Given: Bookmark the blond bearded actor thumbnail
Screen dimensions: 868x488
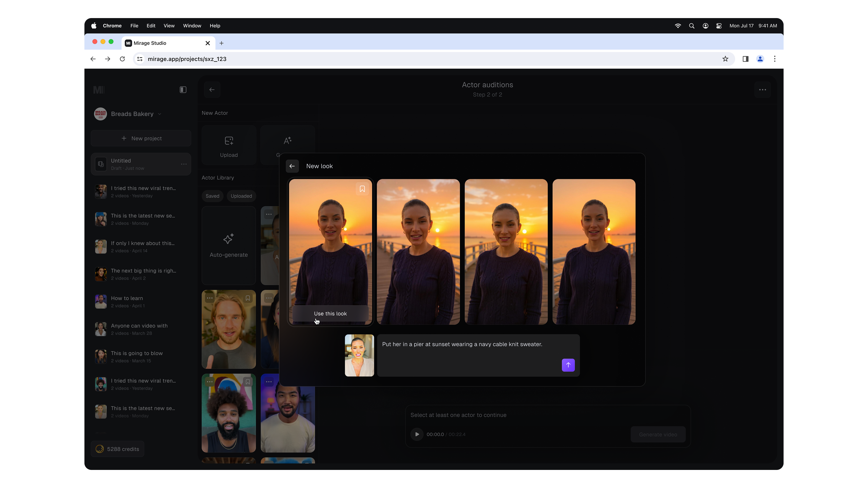Looking at the screenshot, I should click(248, 298).
